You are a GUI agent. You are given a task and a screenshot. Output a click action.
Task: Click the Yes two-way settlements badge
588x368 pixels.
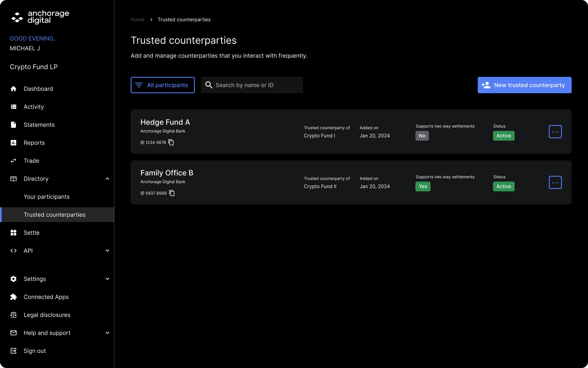pos(423,186)
